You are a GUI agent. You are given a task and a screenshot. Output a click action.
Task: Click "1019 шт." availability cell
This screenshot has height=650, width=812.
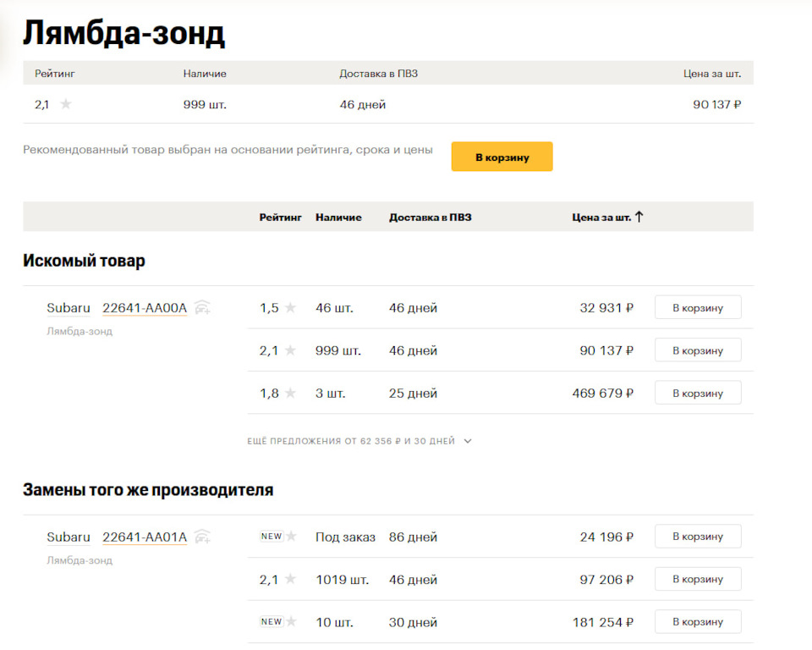tap(343, 580)
